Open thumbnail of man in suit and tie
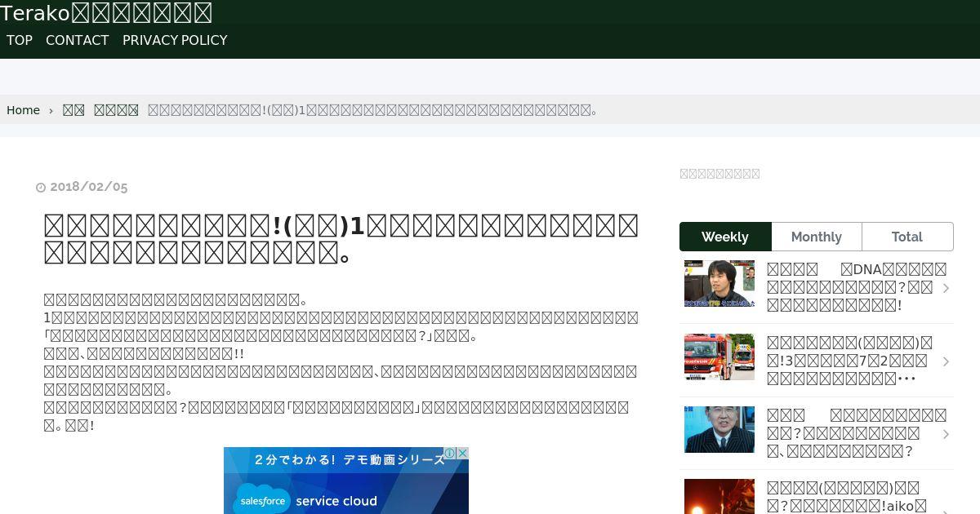The height and width of the screenshot is (514, 980). pyautogui.click(x=719, y=429)
